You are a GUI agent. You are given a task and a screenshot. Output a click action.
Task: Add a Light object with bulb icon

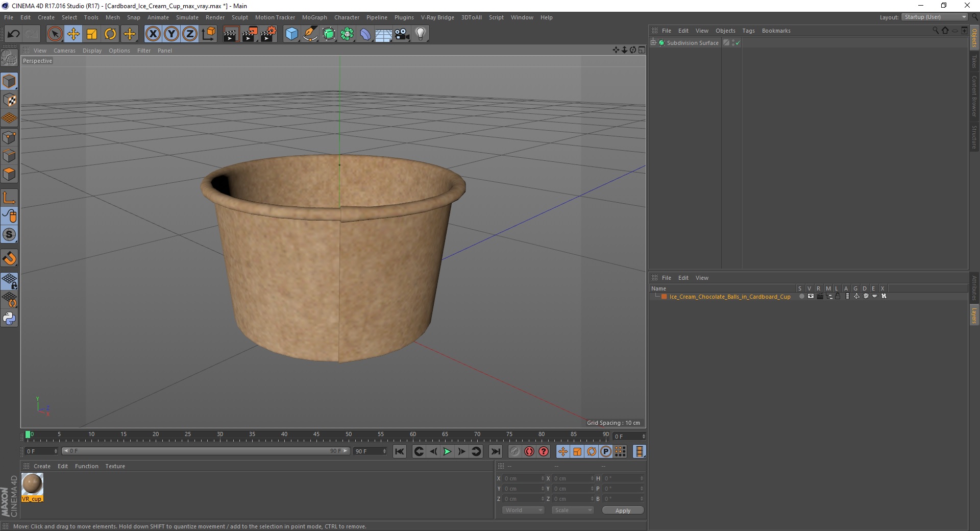420,34
